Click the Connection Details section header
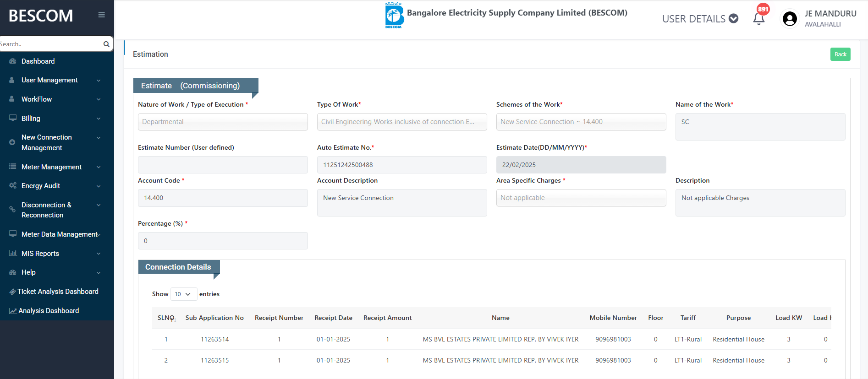Image resolution: width=868 pixels, height=379 pixels. tap(179, 267)
